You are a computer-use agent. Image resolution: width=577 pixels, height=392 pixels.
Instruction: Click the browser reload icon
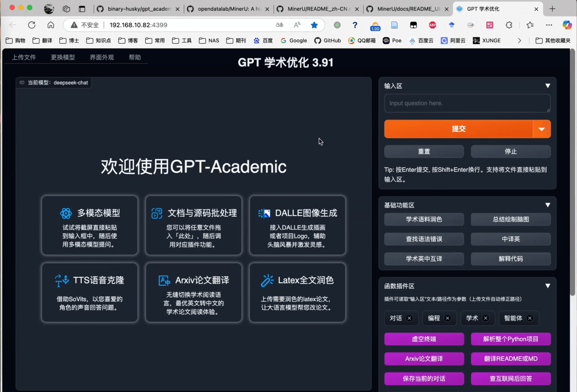[32, 25]
